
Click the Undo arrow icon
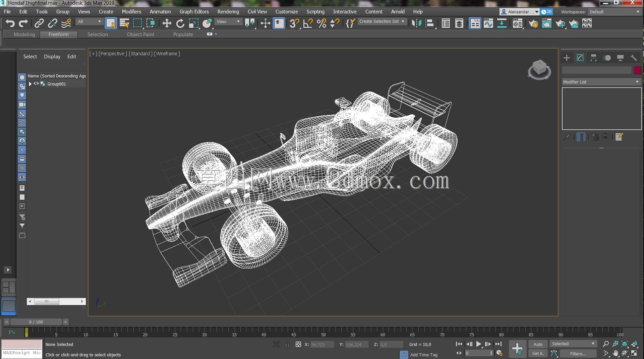coord(10,23)
